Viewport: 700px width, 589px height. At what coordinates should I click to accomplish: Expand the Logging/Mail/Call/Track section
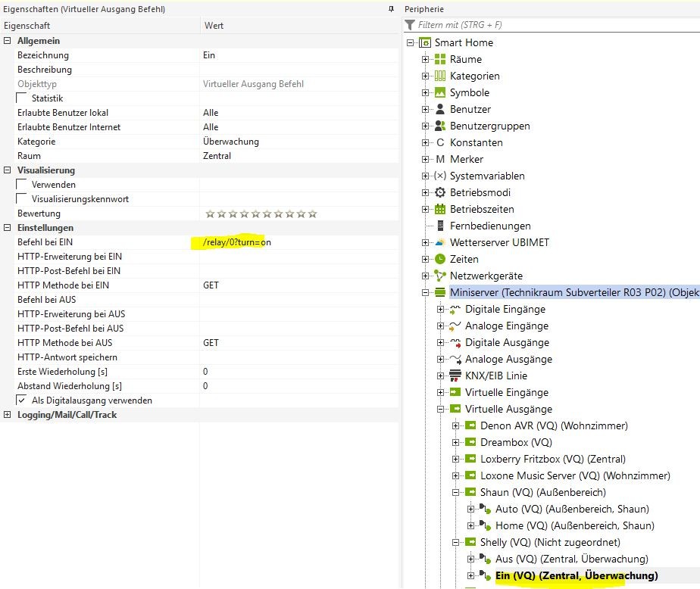[8, 415]
